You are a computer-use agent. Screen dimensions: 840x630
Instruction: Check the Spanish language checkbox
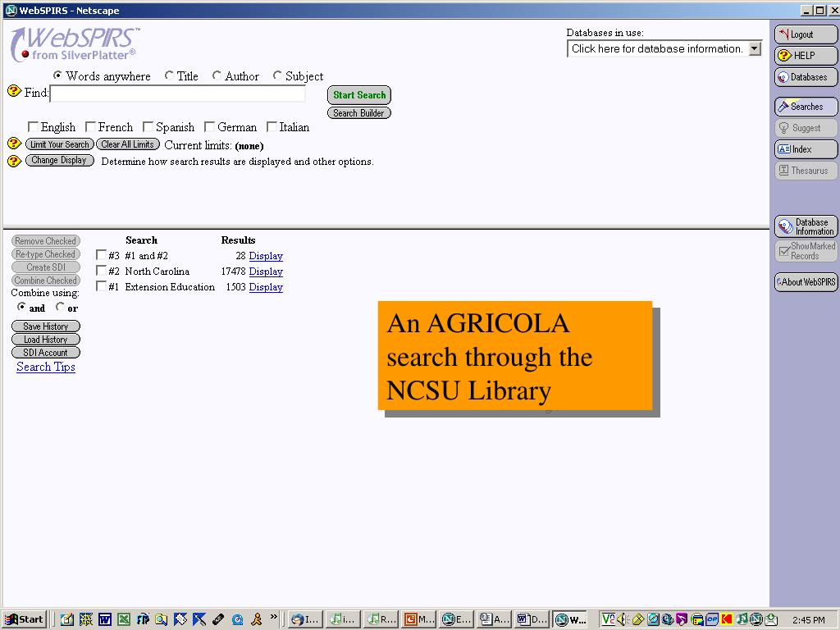(x=148, y=126)
